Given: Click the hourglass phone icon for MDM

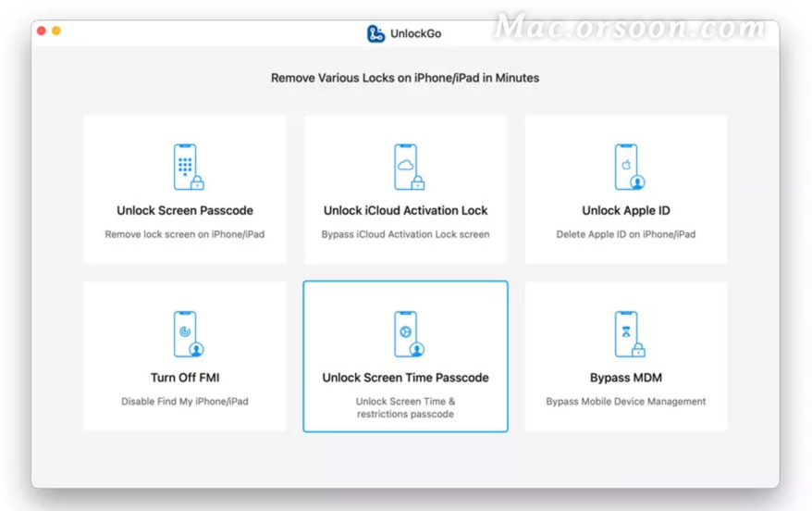Looking at the screenshot, I should [x=628, y=335].
